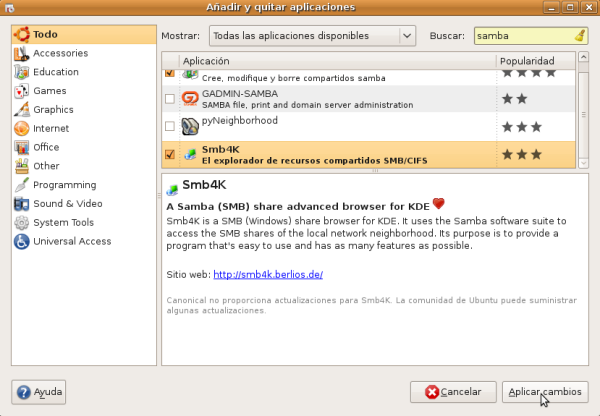This screenshot has width=600, height=416.
Task: Select the Graphics category icon
Action: pos(21,110)
